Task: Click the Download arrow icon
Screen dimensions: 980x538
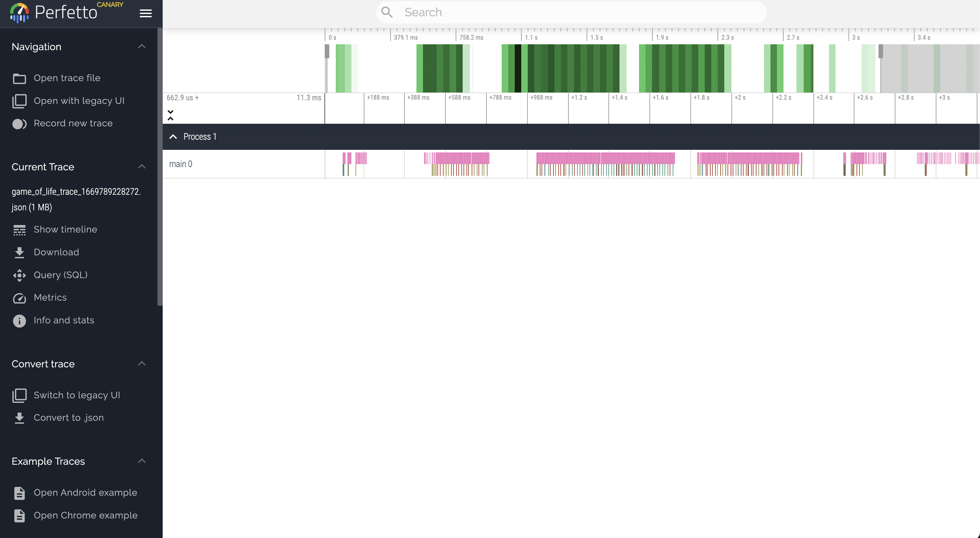Action: [20, 252]
